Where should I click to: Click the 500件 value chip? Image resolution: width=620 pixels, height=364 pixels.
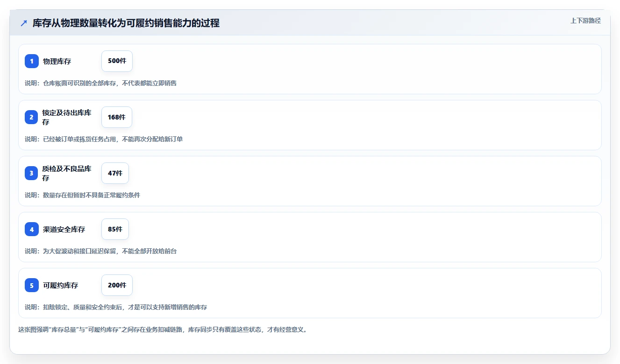(117, 61)
